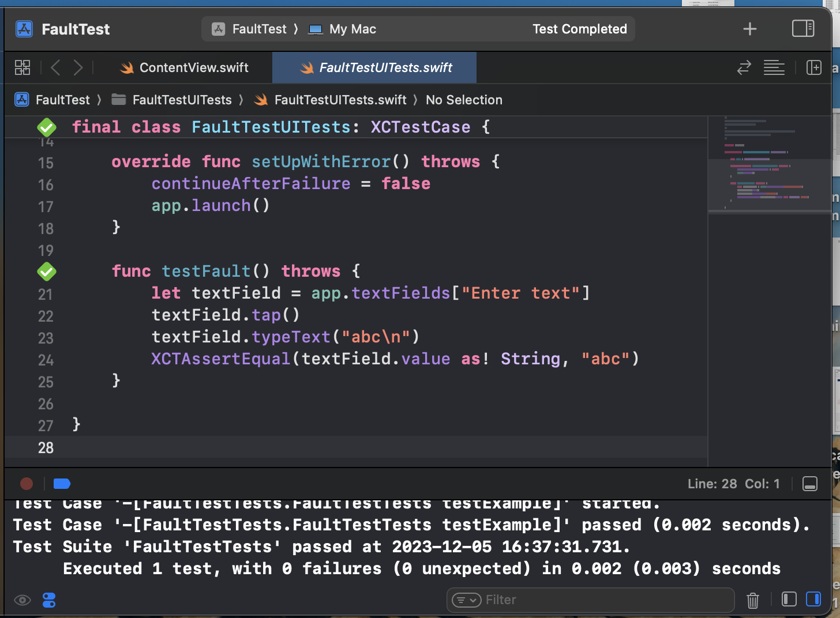Select the FaultTestUITests.swift tab
The height and width of the screenshot is (618, 840).
click(374, 67)
